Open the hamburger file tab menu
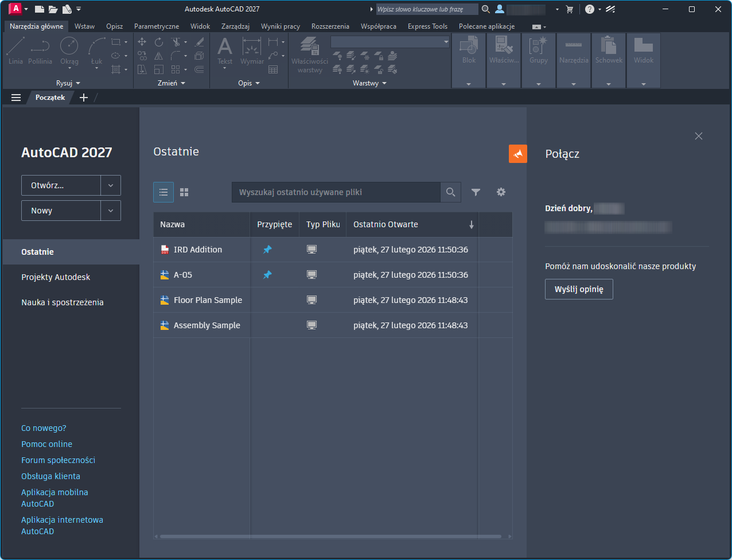732x560 pixels. pyautogui.click(x=16, y=98)
